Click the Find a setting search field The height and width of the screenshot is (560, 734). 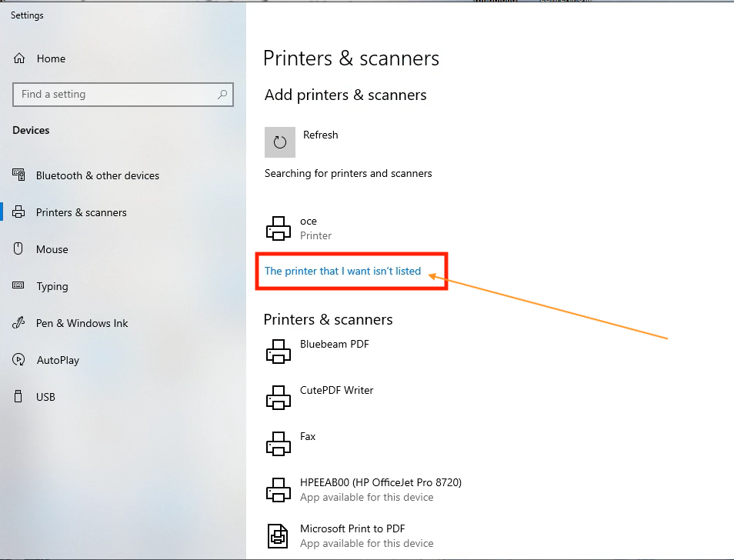[x=123, y=95]
